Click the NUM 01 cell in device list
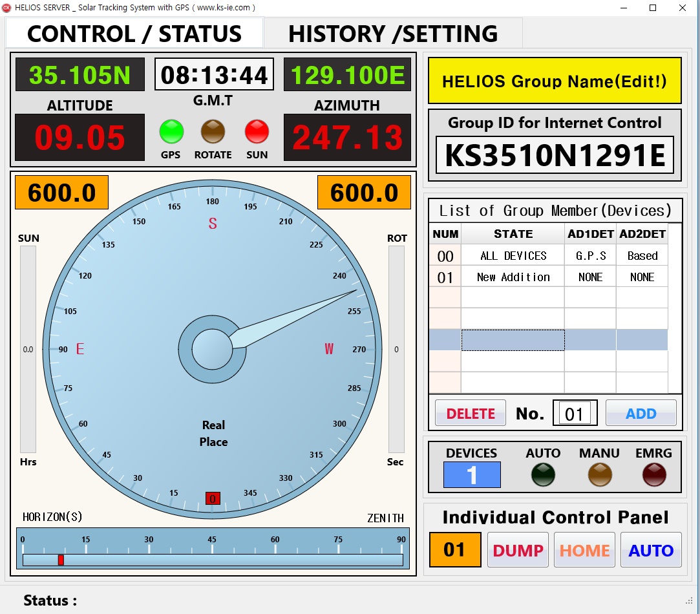This screenshot has height=614, width=700. pyautogui.click(x=445, y=277)
